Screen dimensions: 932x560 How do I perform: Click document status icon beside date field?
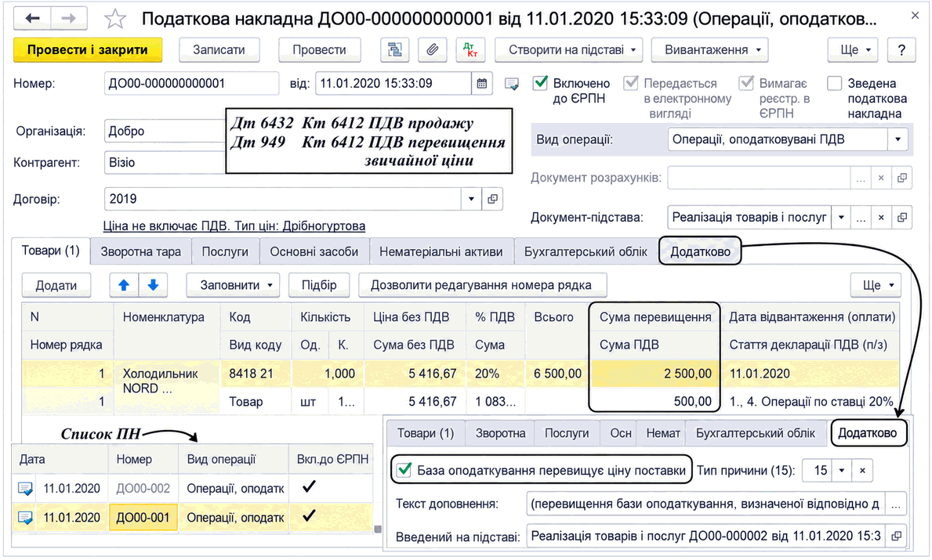coord(511,84)
